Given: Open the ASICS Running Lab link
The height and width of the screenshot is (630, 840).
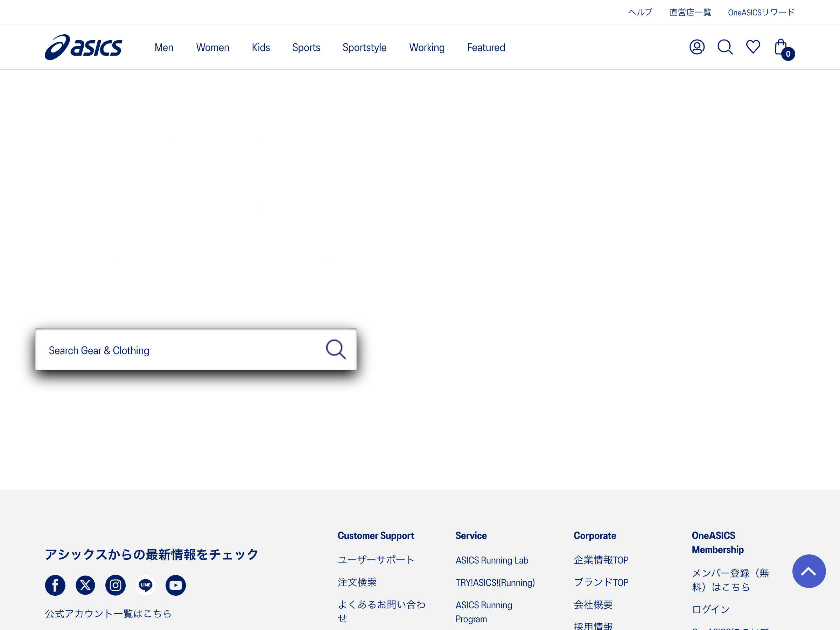Looking at the screenshot, I should point(492,560).
